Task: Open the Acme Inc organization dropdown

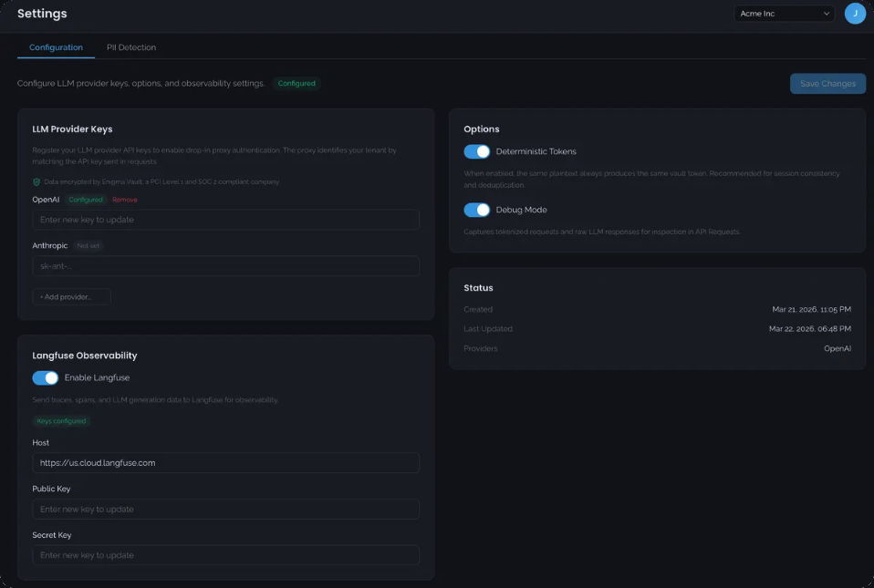Action: pyautogui.click(x=784, y=14)
